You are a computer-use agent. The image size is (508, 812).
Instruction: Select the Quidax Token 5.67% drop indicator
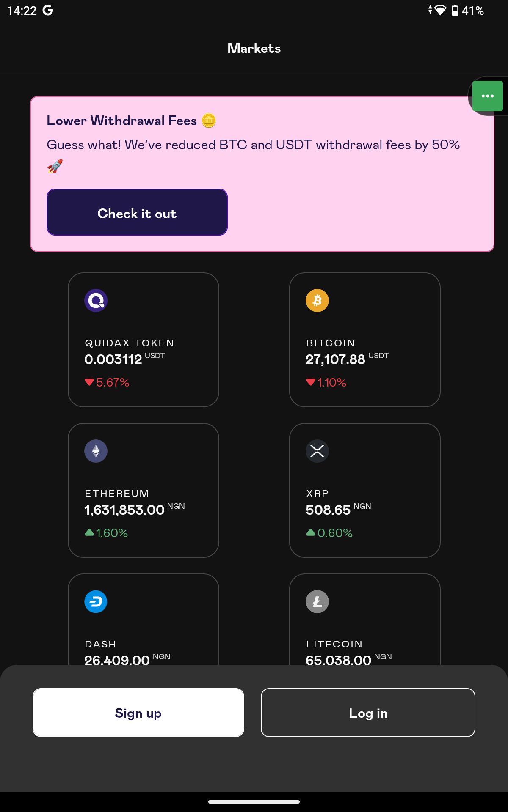107,382
